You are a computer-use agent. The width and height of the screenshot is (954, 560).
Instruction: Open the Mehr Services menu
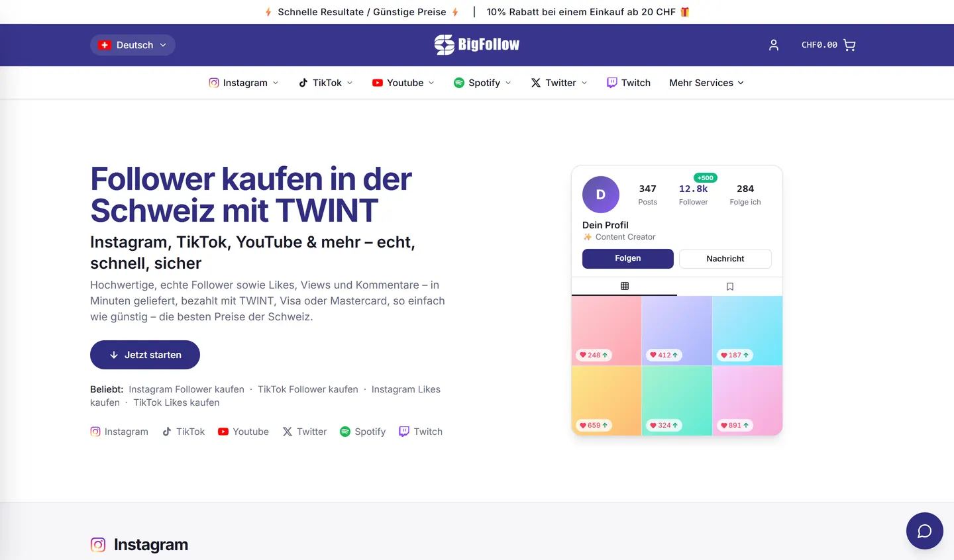tap(707, 83)
